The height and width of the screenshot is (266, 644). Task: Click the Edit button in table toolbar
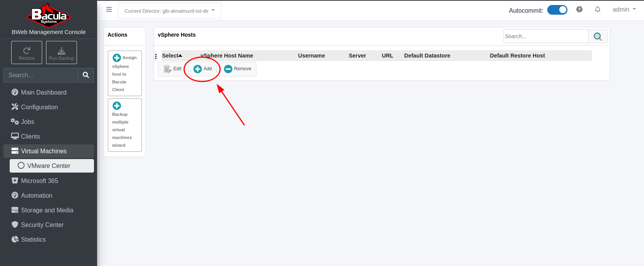pos(173,69)
